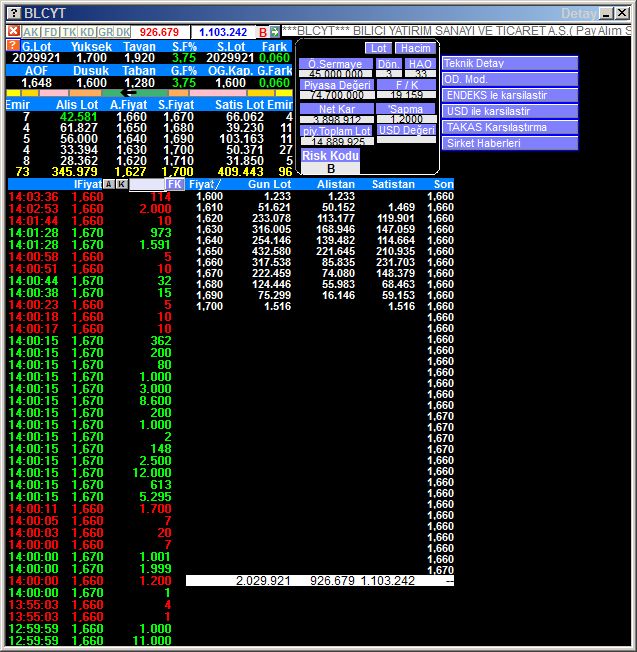Click the USD Değeri label
The width and height of the screenshot is (637, 652).
pos(406,130)
